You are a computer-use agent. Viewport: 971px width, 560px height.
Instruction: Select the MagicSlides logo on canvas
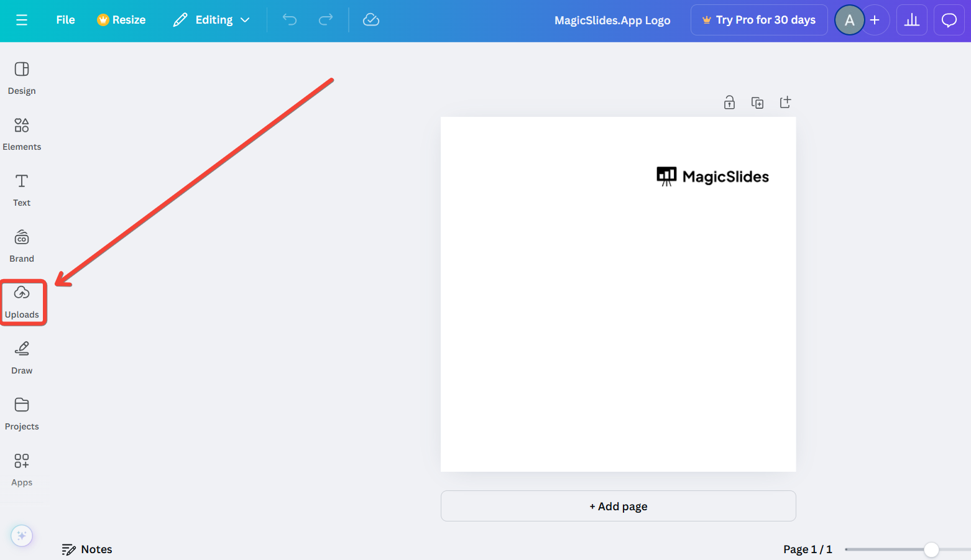click(x=713, y=177)
